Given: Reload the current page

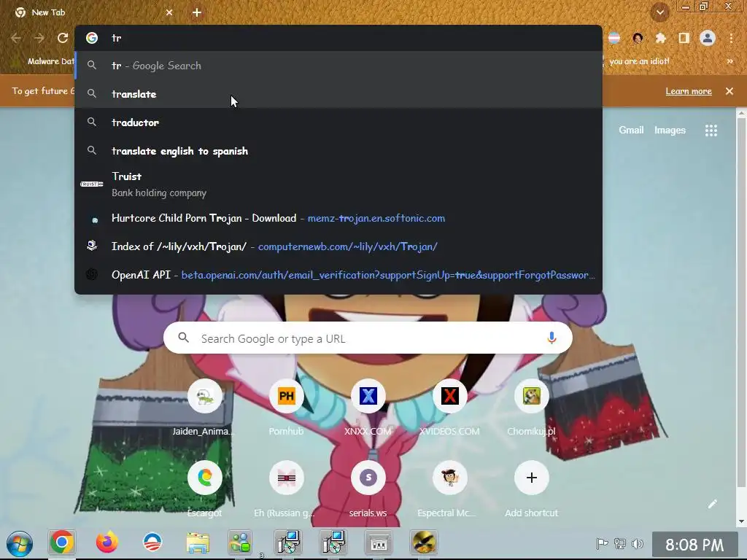Looking at the screenshot, I should 63,38.
